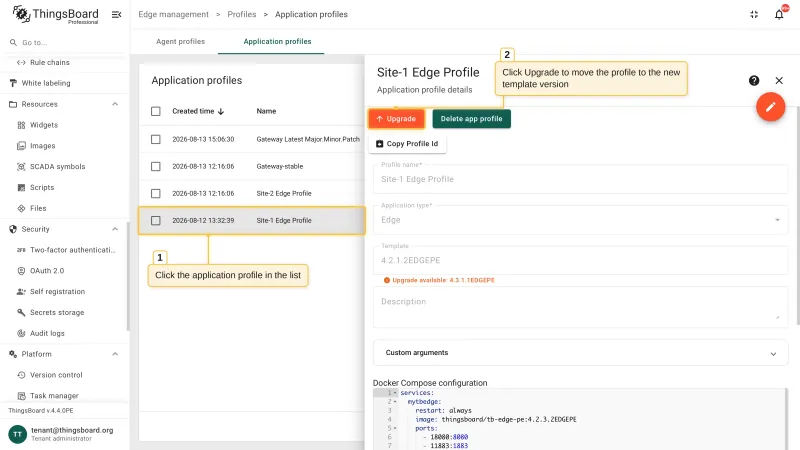Image resolution: width=800 pixels, height=450 pixels.
Task: Open the Site-2 Edge Profile row
Action: click(x=252, y=193)
